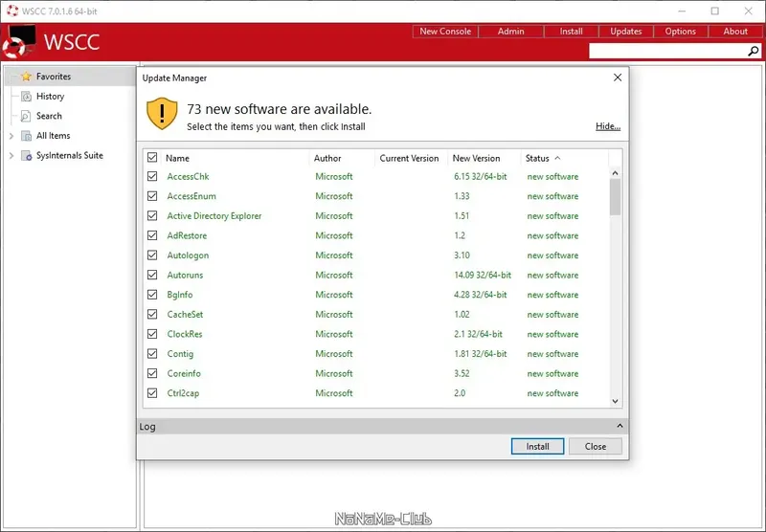Select Search in the sidebar

[x=49, y=116]
